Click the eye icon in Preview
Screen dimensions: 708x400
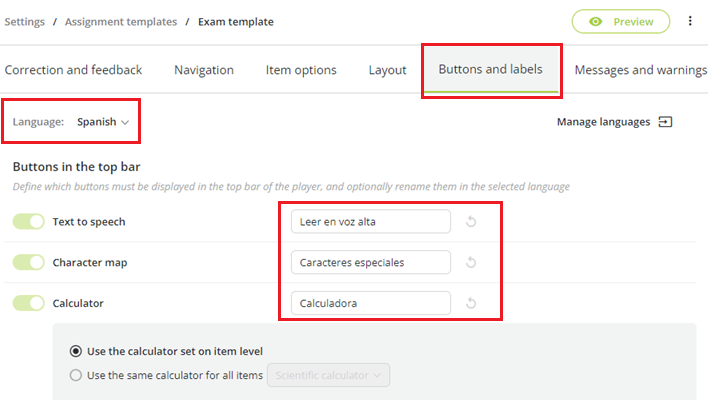(596, 22)
